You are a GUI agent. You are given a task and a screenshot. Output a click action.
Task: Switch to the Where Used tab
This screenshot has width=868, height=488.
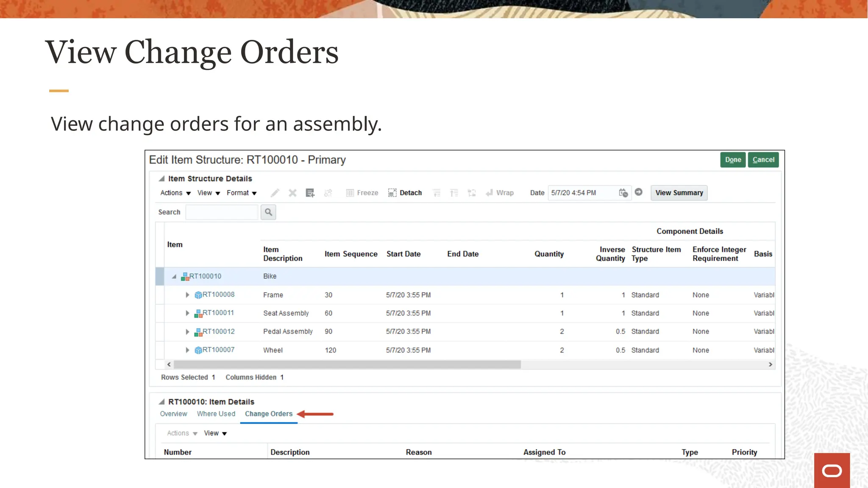(x=216, y=414)
